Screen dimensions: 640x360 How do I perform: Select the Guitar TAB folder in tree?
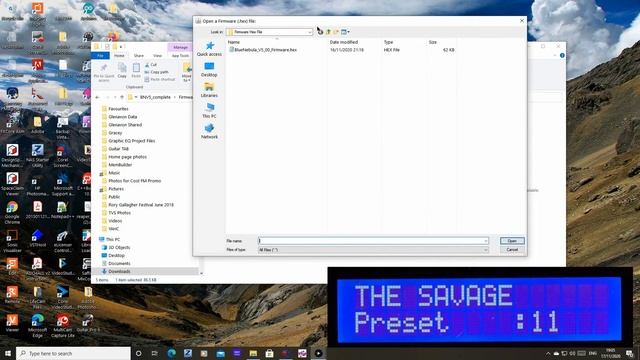pyautogui.click(x=119, y=149)
